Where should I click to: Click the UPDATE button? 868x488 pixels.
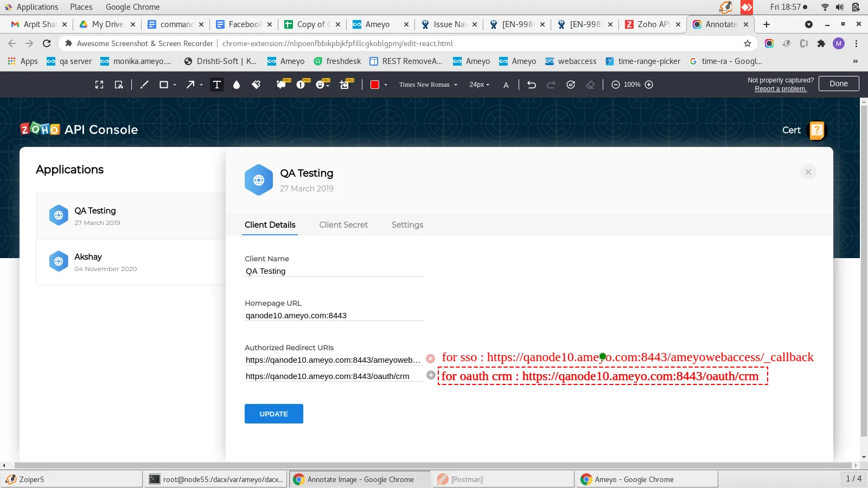tap(274, 414)
